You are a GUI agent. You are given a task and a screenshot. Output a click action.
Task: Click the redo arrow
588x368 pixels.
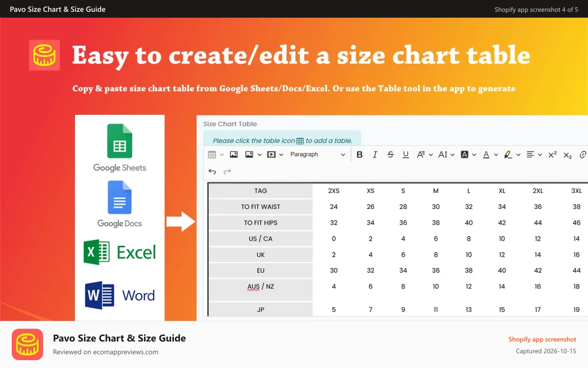(x=227, y=171)
